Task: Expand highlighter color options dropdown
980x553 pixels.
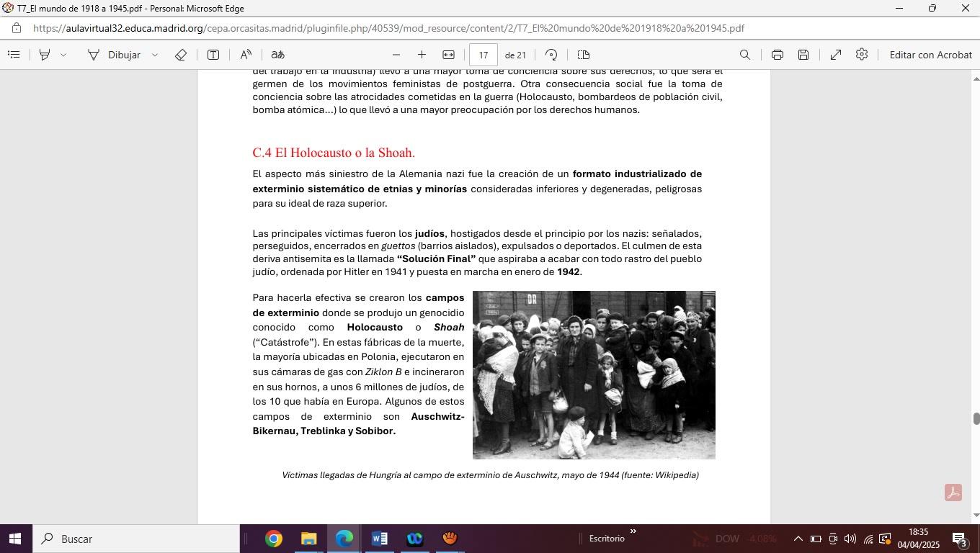Action: pyautogui.click(x=63, y=55)
